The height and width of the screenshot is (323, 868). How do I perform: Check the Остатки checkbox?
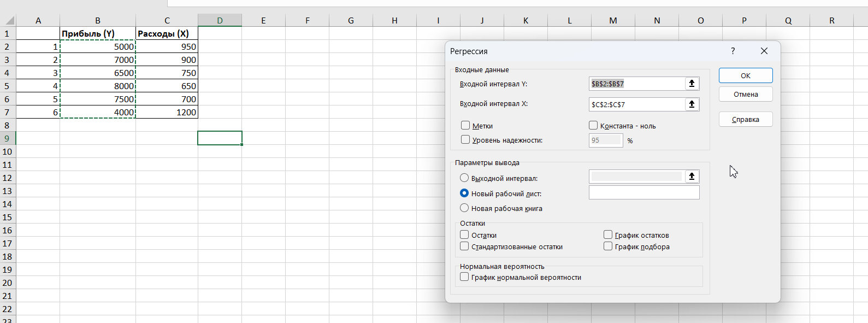click(464, 235)
